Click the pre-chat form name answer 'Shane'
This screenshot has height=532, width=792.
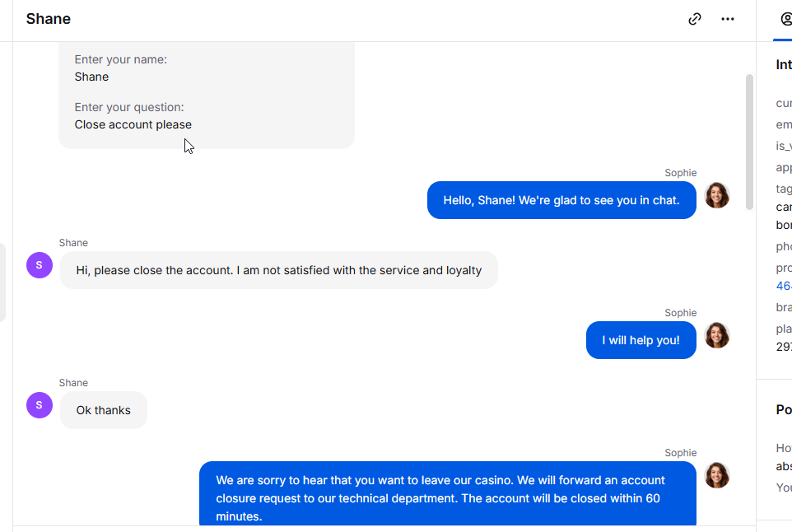(x=91, y=77)
